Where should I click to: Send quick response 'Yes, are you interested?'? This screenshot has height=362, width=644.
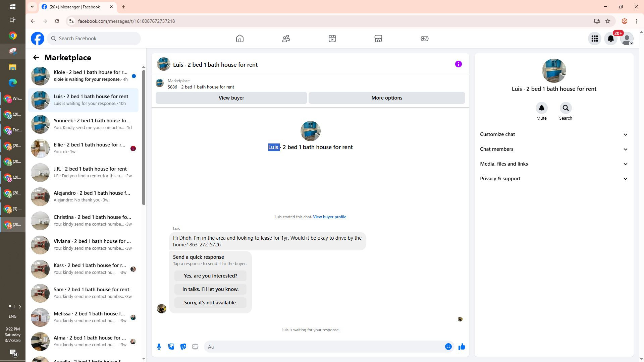click(x=210, y=276)
